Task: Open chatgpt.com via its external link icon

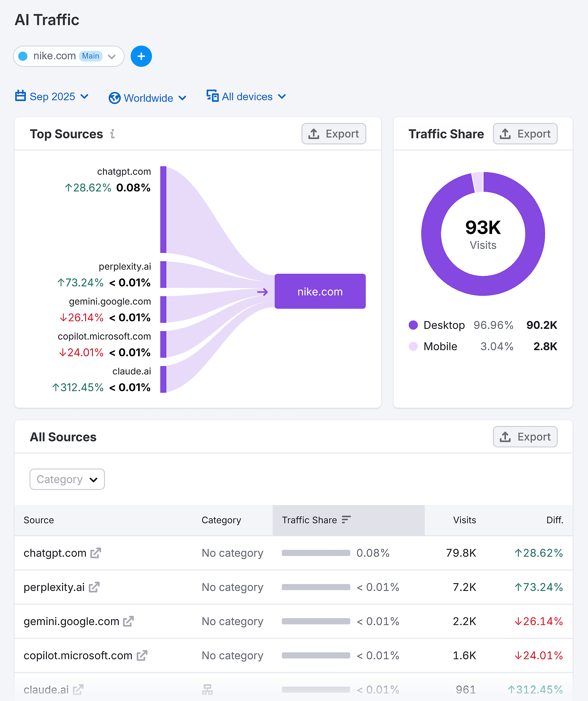Action: pyautogui.click(x=95, y=553)
